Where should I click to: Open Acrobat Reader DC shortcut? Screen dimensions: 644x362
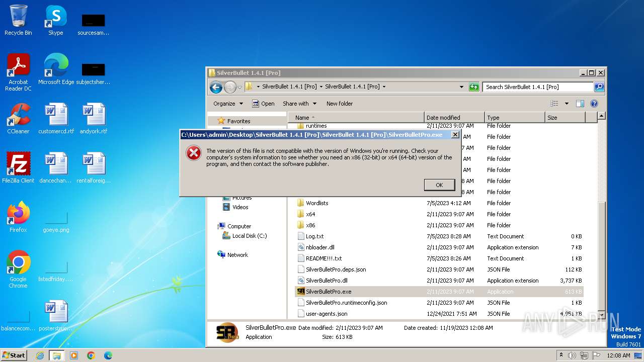tap(18, 72)
